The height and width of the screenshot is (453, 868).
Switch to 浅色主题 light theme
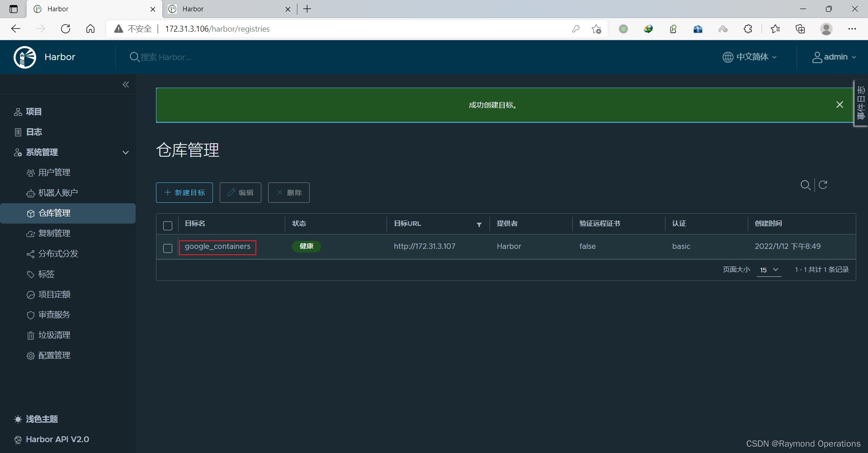(x=36, y=419)
